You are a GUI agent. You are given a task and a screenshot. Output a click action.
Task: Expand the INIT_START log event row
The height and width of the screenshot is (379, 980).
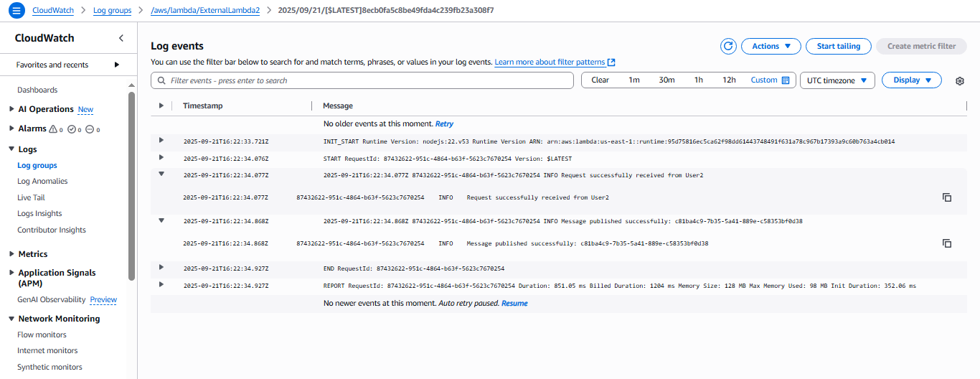pyautogui.click(x=161, y=140)
